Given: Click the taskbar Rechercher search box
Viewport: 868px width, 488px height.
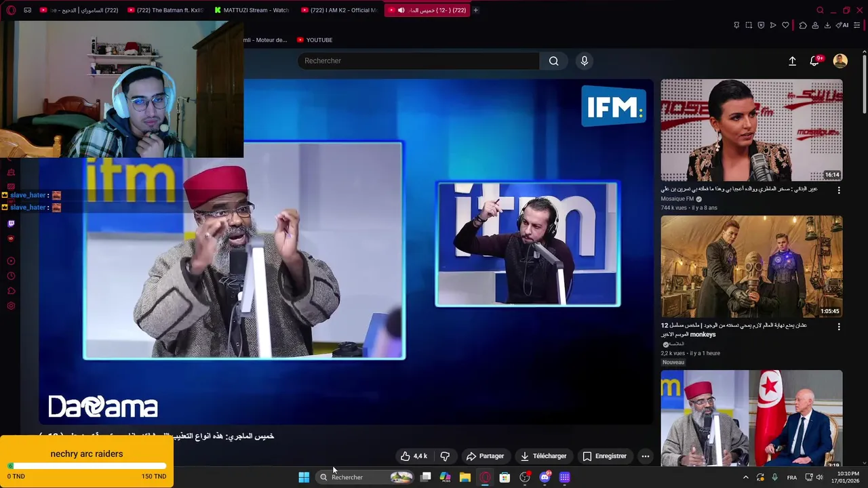Looking at the screenshot, I should [x=366, y=477].
